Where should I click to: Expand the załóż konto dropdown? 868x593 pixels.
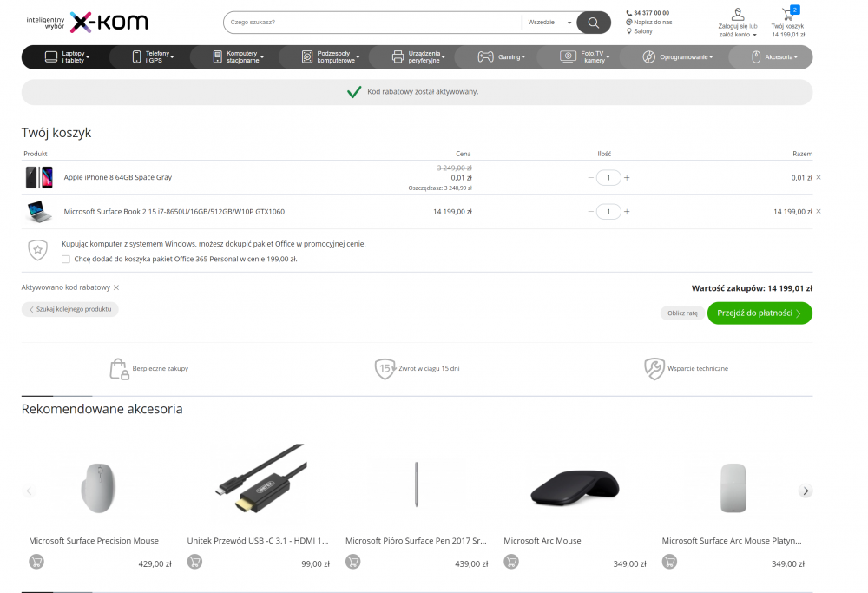click(x=737, y=35)
